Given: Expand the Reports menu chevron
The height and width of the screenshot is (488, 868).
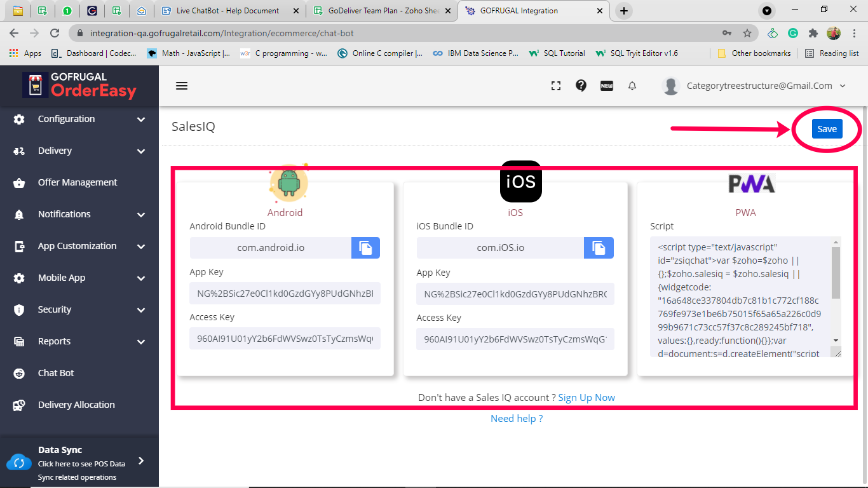Looking at the screenshot, I should tap(141, 341).
